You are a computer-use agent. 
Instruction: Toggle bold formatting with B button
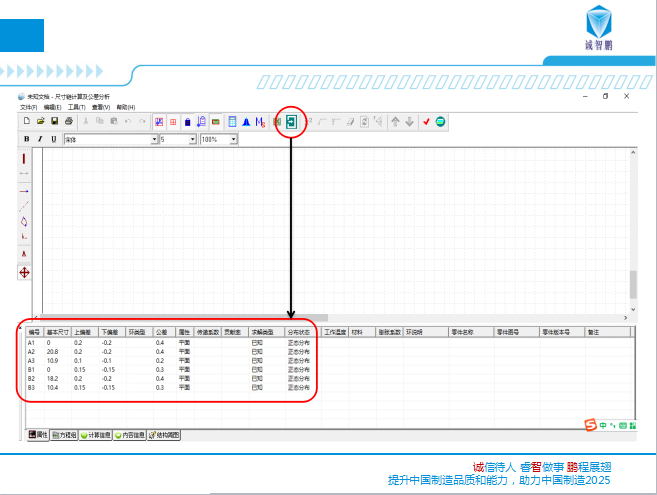click(27, 139)
